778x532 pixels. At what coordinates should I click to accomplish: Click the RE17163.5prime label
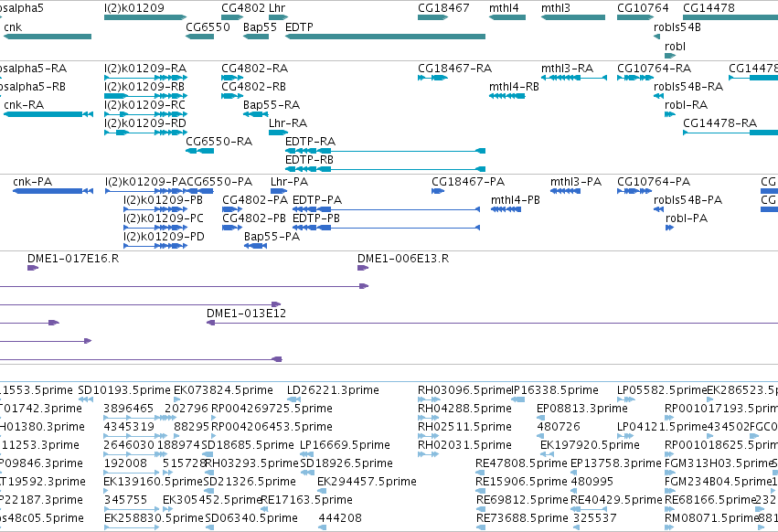[x=306, y=500]
